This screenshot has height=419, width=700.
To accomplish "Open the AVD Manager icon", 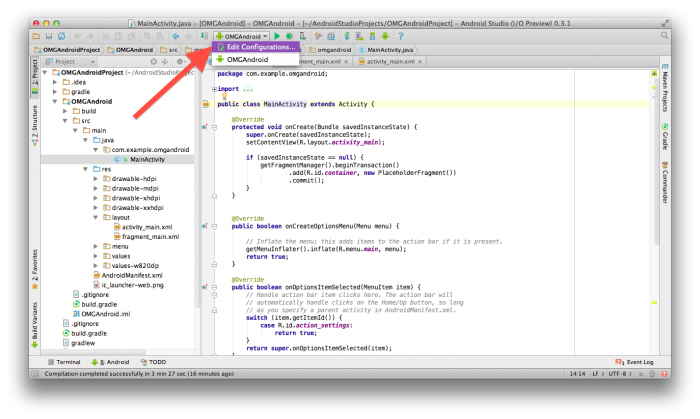I will [x=359, y=36].
